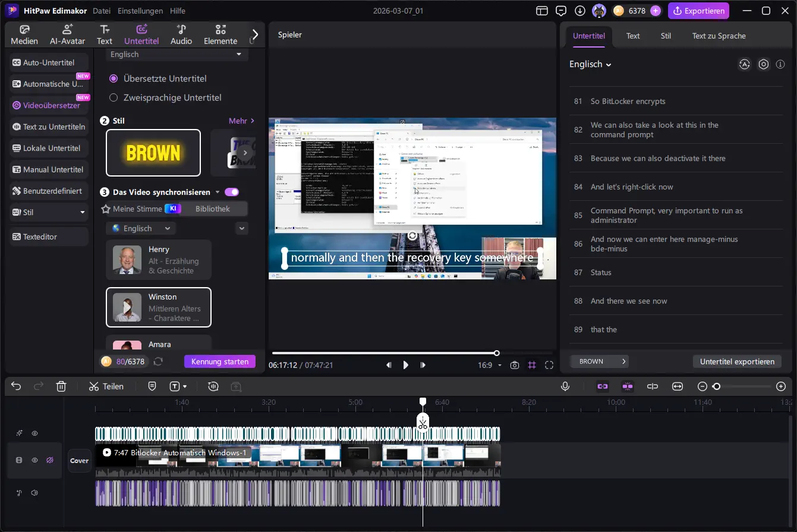Image resolution: width=797 pixels, height=532 pixels.
Task: Expand the 16:9 aspect ratio dropdown
Action: (x=491, y=365)
